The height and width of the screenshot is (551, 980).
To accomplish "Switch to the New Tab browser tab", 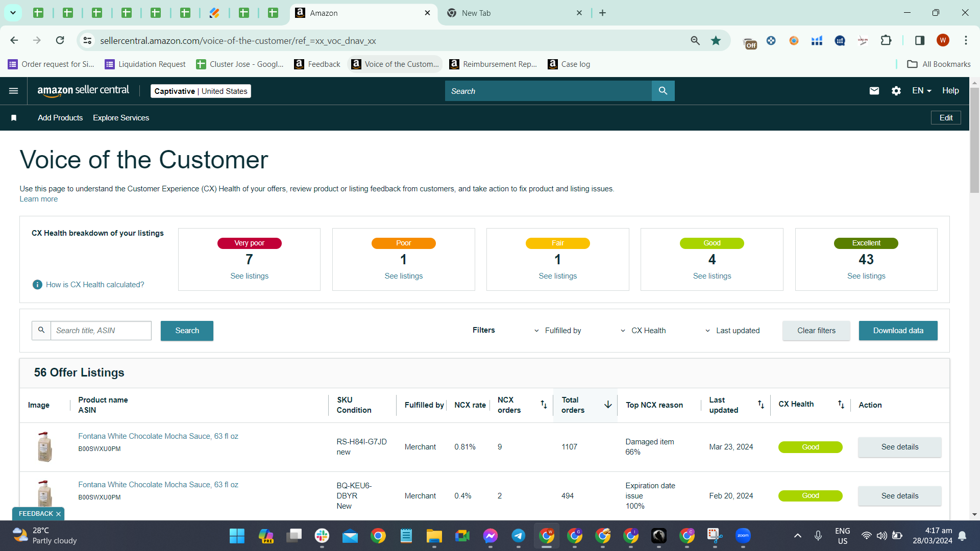I will pos(514,13).
